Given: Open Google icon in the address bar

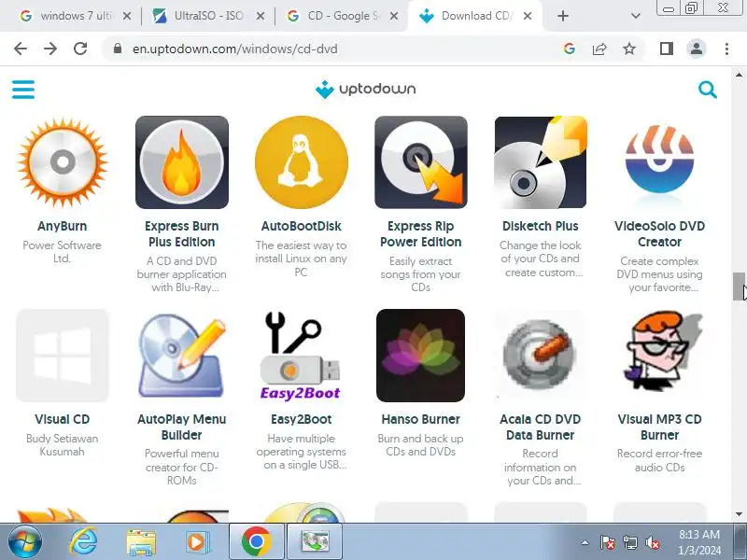Looking at the screenshot, I should pyautogui.click(x=570, y=49).
